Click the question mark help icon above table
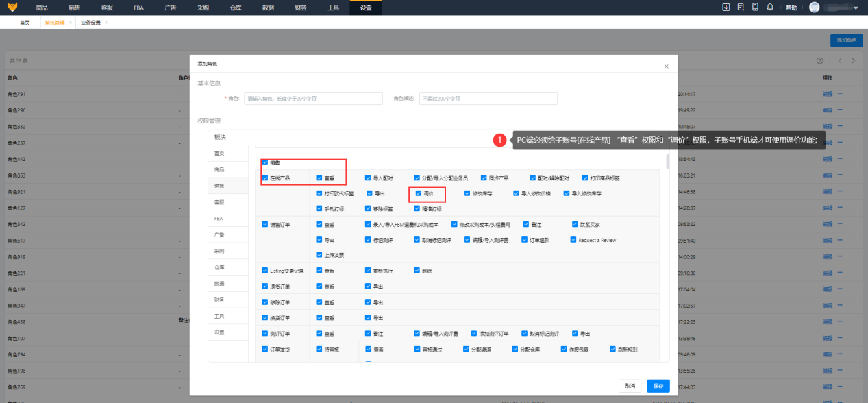This screenshot has width=868, height=403. pos(819,60)
